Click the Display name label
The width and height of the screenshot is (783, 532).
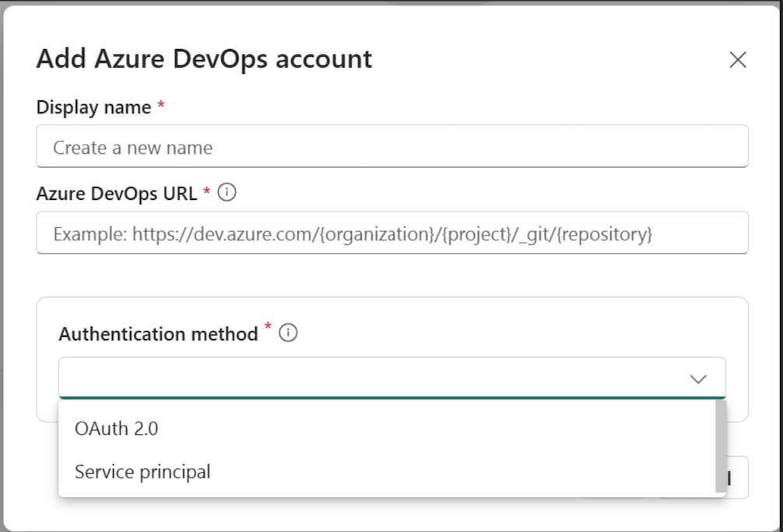click(93, 107)
